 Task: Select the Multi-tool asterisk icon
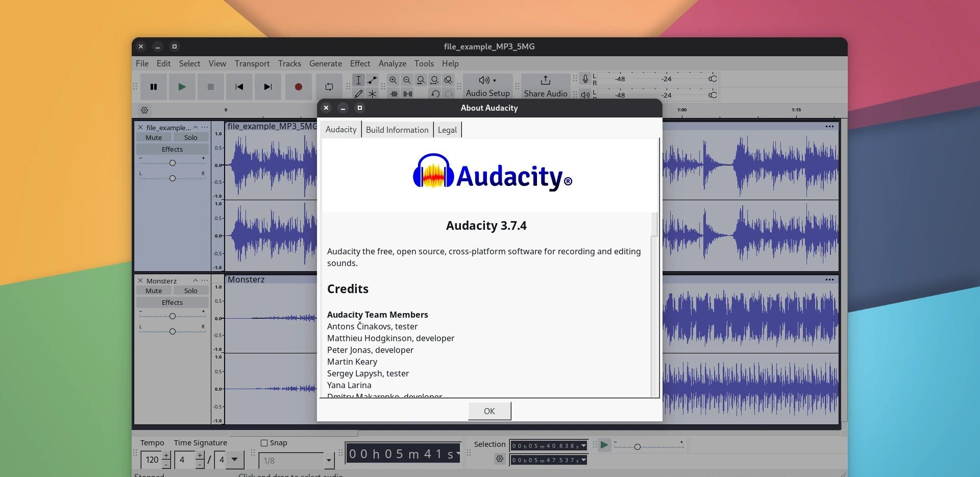[373, 94]
